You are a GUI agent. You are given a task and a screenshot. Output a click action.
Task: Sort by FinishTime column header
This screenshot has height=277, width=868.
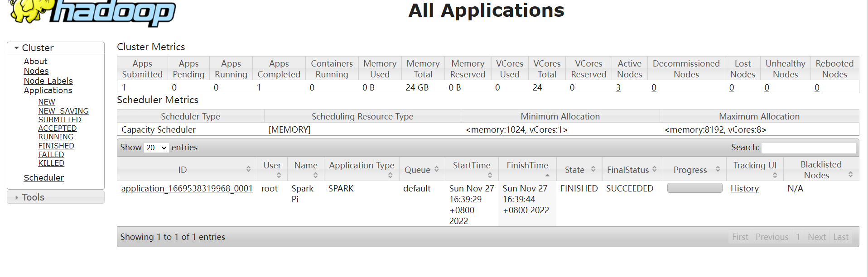(527, 166)
